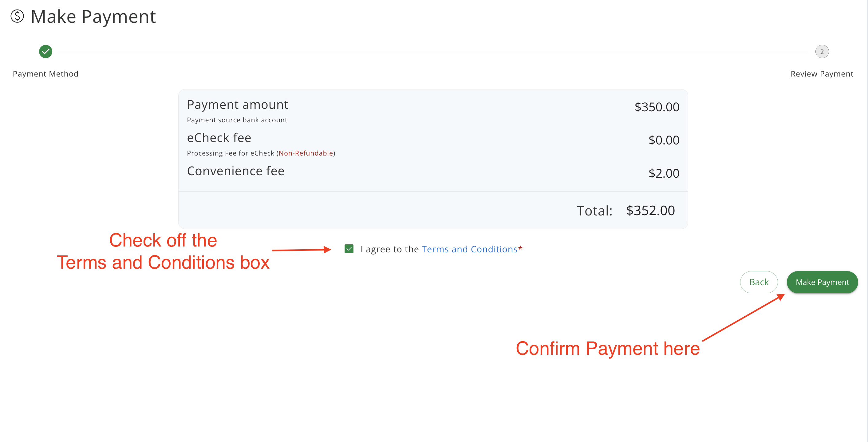Click the Payment source bank account text
The height and width of the screenshot is (442, 868).
tap(237, 120)
